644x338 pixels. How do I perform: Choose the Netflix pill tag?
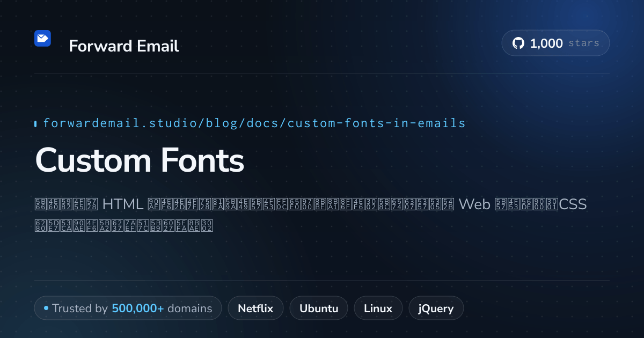pyautogui.click(x=255, y=308)
